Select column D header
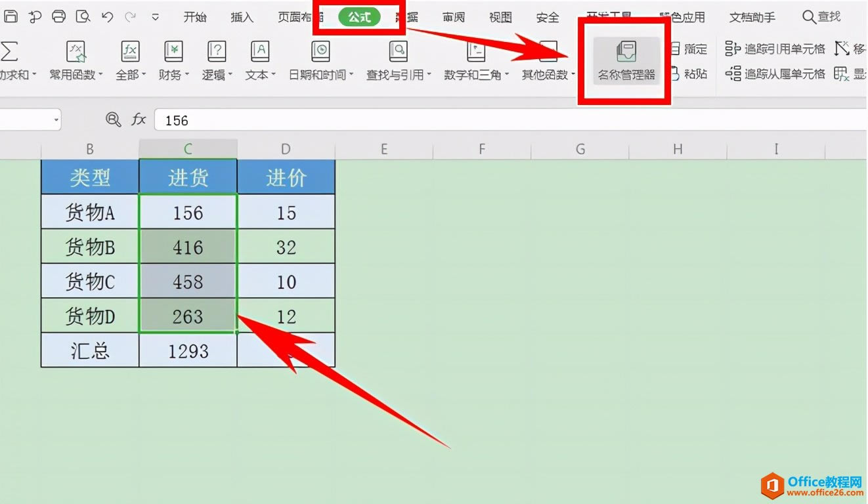 [x=286, y=149]
